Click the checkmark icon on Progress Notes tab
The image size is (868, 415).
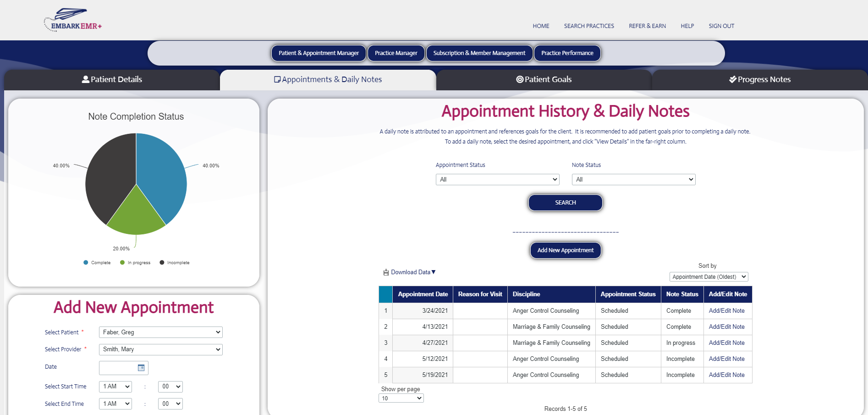tap(732, 79)
